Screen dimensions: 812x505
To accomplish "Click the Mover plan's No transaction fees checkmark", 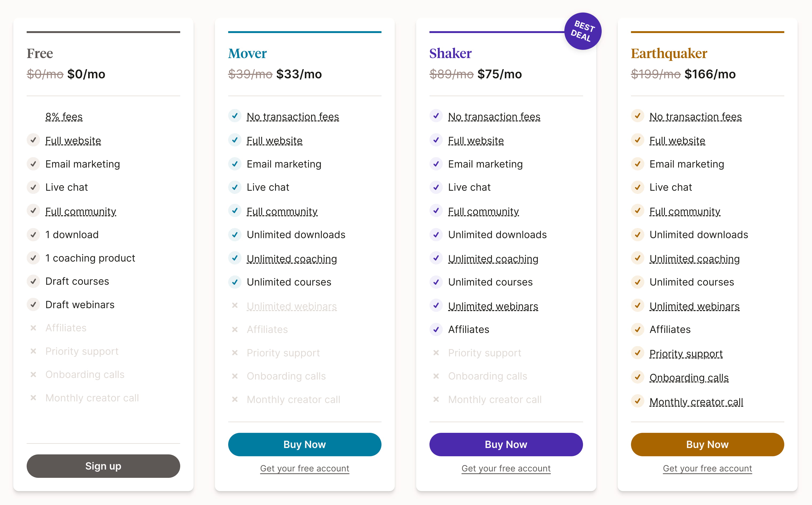I will pos(235,116).
